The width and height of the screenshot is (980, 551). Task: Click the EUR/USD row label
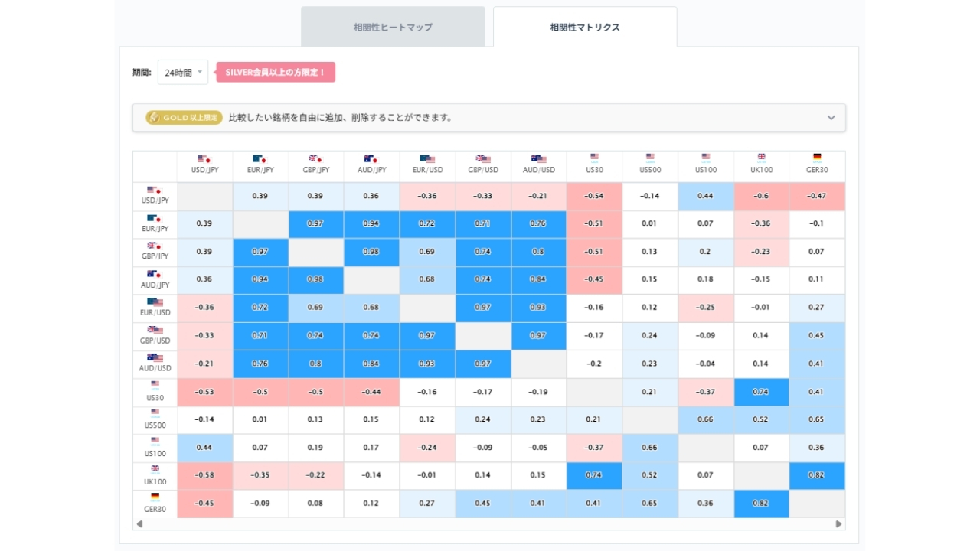point(155,312)
